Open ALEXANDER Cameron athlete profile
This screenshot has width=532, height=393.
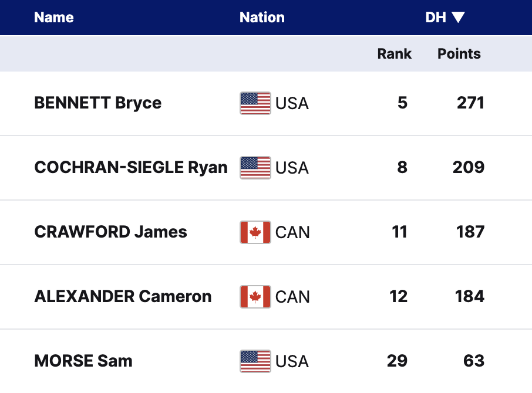pos(123,297)
